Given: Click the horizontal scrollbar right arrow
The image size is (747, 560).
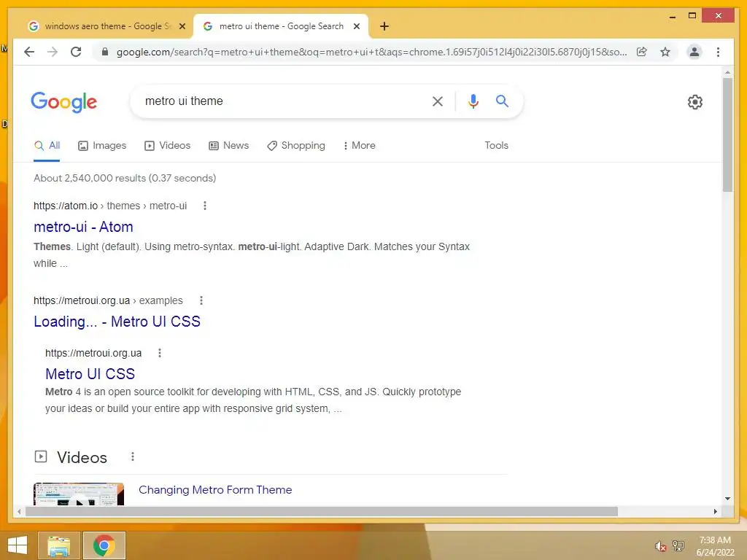Looking at the screenshot, I should click(x=715, y=511).
